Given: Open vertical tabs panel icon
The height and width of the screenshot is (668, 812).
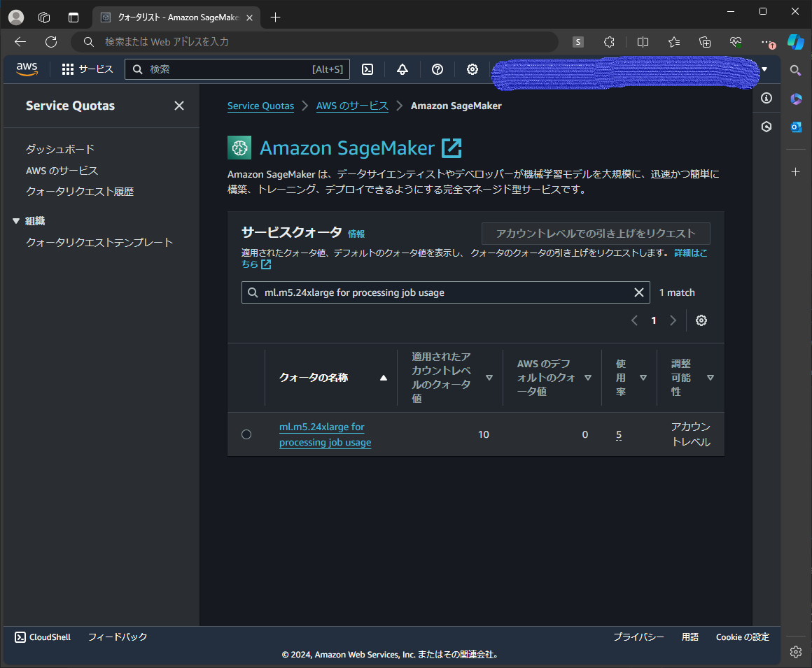Looking at the screenshot, I should coord(73,17).
